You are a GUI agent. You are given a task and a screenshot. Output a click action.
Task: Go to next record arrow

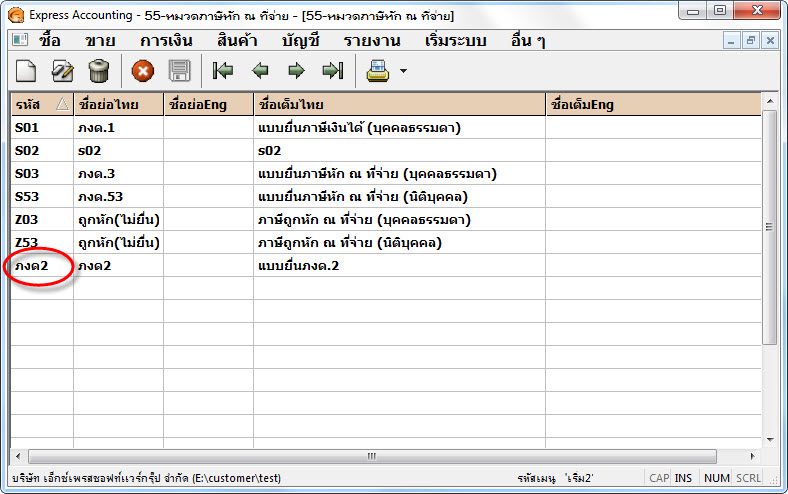(296, 71)
